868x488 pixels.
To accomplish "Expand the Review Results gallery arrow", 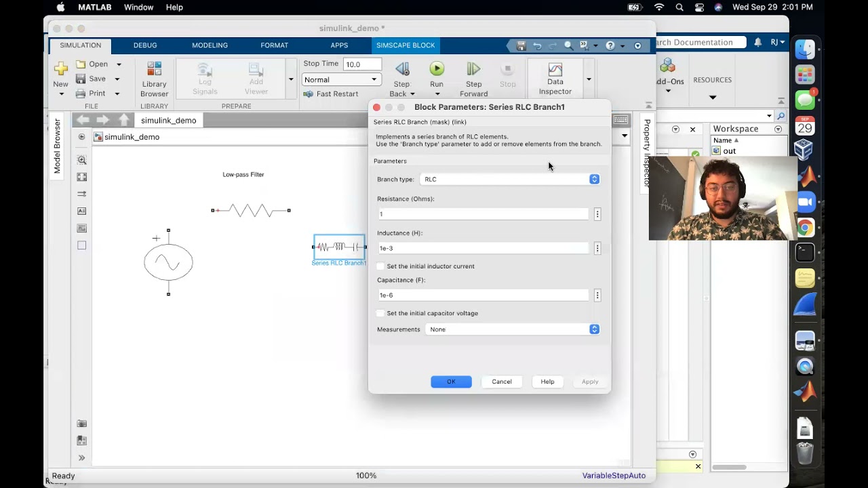I will (x=589, y=79).
